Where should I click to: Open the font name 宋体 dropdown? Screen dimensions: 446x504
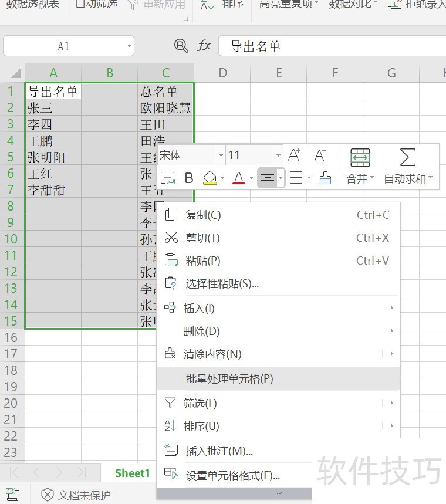tap(221, 155)
